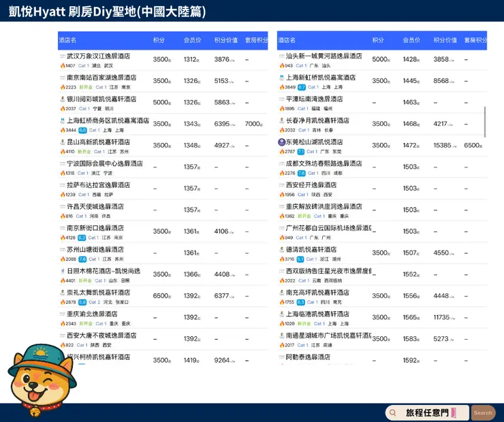Viewport: 504px width, 422px height.
Task: Click the 旅程任意門 search field
Action: (427, 412)
